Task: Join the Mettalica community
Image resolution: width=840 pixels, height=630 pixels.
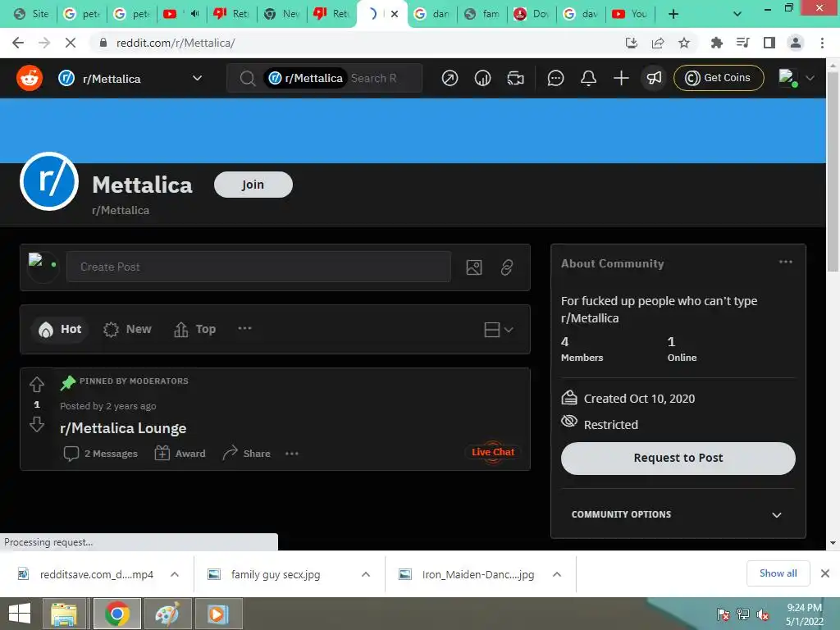Action: [253, 185]
